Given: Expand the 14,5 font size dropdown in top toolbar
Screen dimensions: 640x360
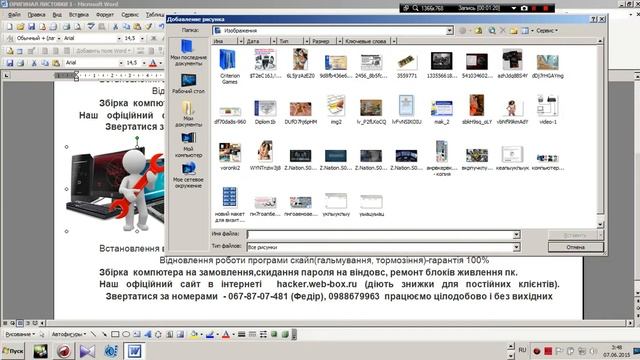Looking at the screenshot, I should coord(142,38).
